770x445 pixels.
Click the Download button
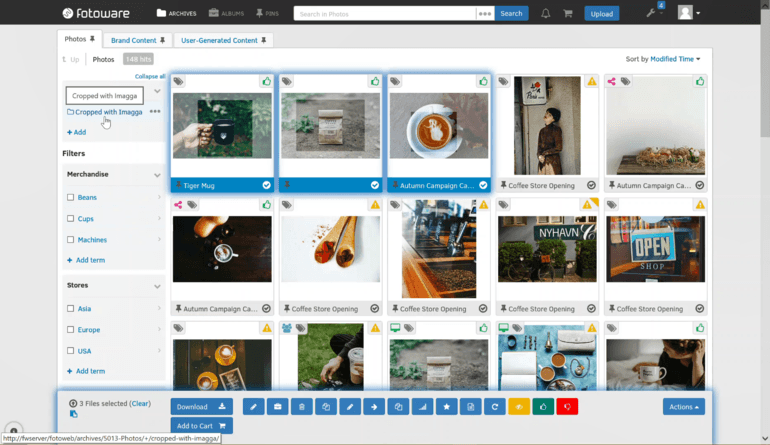[x=201, y=407]
